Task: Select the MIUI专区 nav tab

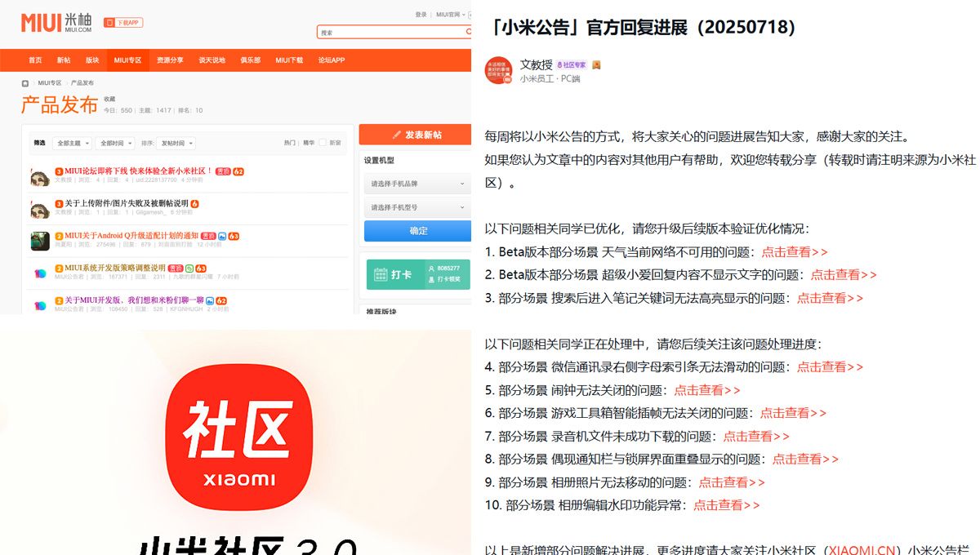Action: (x=127, y=60)
